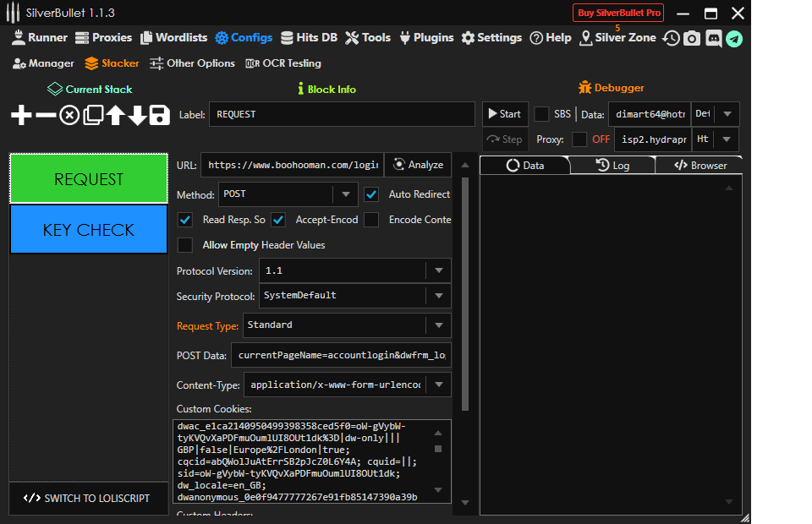This screenshot has height=524, width=812.
Task: Enable Allow Empty Header Values
Action: (x=185, y=245)
